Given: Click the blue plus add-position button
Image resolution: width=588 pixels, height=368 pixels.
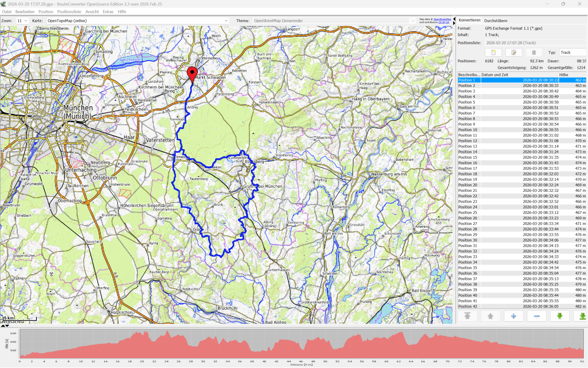Looking at the screenshot, I should coord(513,316).
